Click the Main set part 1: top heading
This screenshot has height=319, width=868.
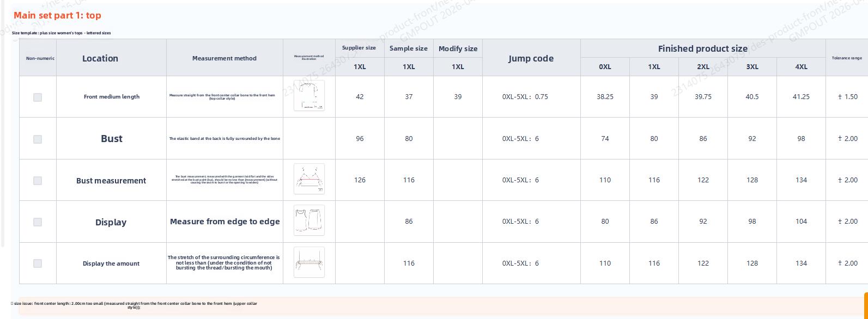coord(57,15)
